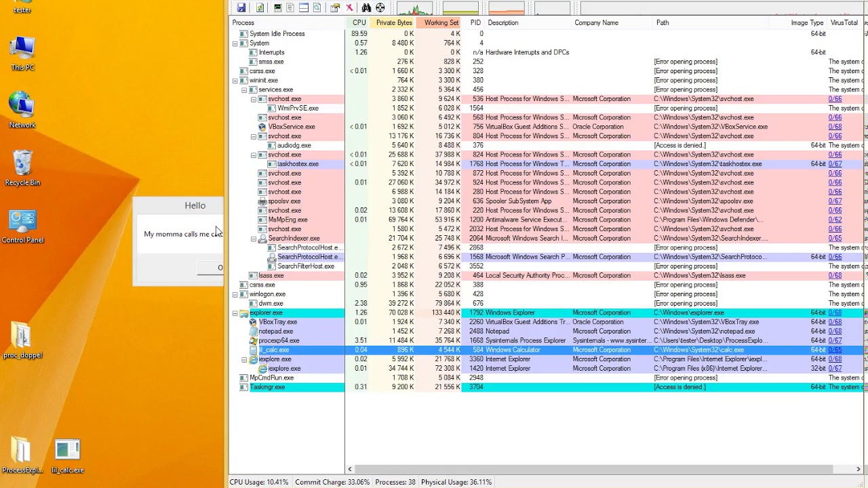Sort by the Company Name column header
Screen dimensions: 868x488
[612, 23]
